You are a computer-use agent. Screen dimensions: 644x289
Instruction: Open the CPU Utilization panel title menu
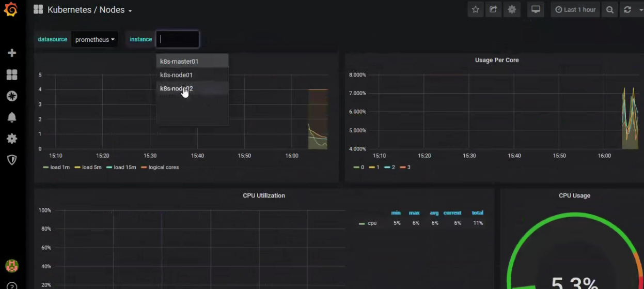coord(264,195)
